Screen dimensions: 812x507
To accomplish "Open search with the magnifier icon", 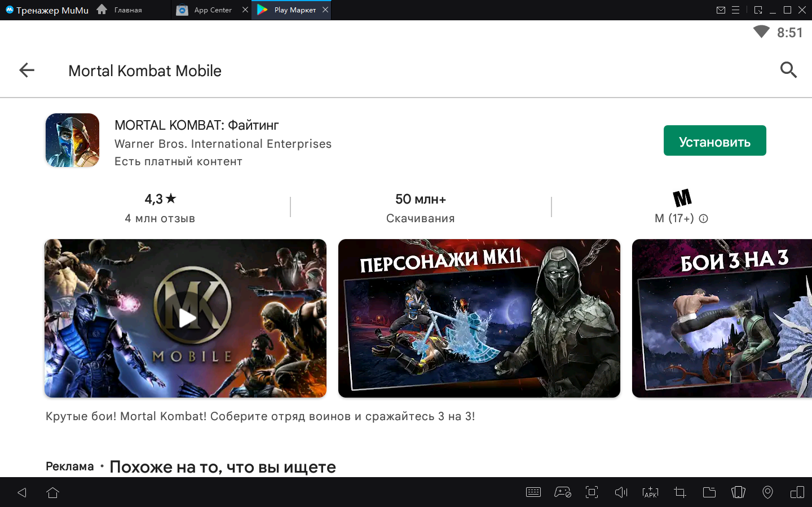I will point(788,70).
